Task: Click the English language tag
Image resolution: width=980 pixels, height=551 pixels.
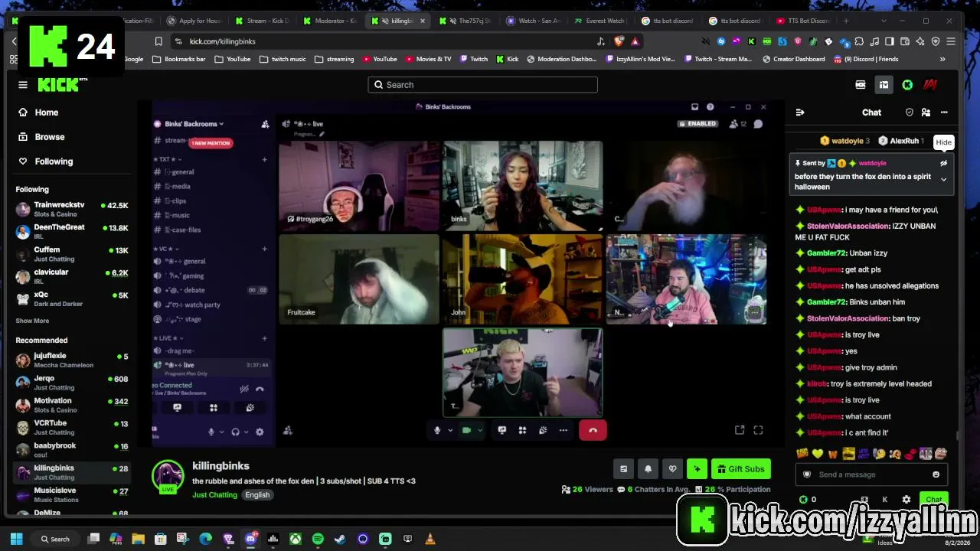Action: (257, 495)
